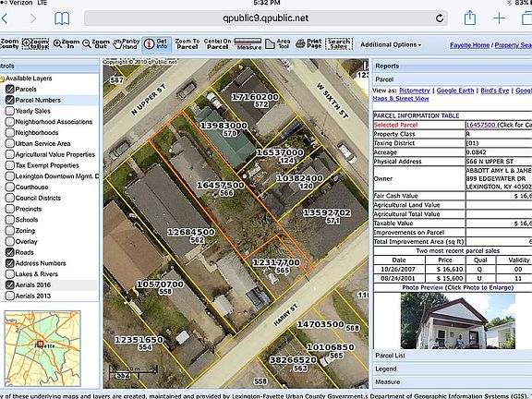Enable the Zoning layer
Screen dimensions: 532x399
tap(10, 230)
